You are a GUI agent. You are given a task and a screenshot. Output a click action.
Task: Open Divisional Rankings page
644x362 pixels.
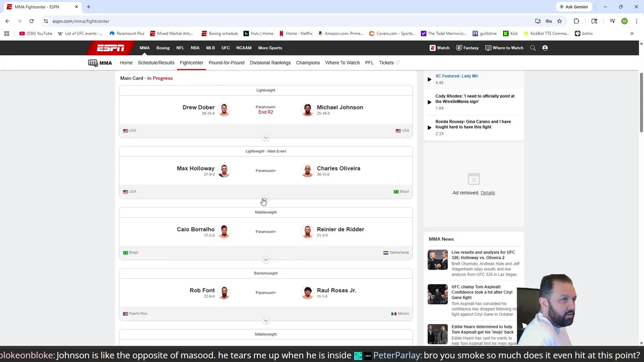click(x=270, y=63)
